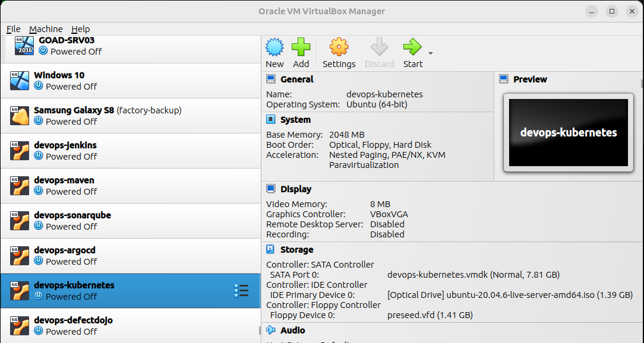Click the Audio speaker section icon
The width and height of the screenshot is (644, 343).
tap(271, 331)
